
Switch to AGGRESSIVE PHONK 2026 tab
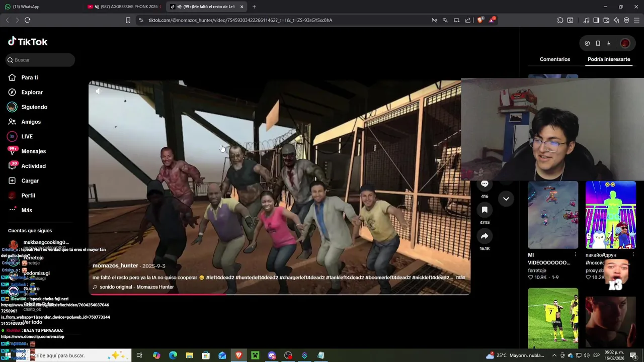124,7
